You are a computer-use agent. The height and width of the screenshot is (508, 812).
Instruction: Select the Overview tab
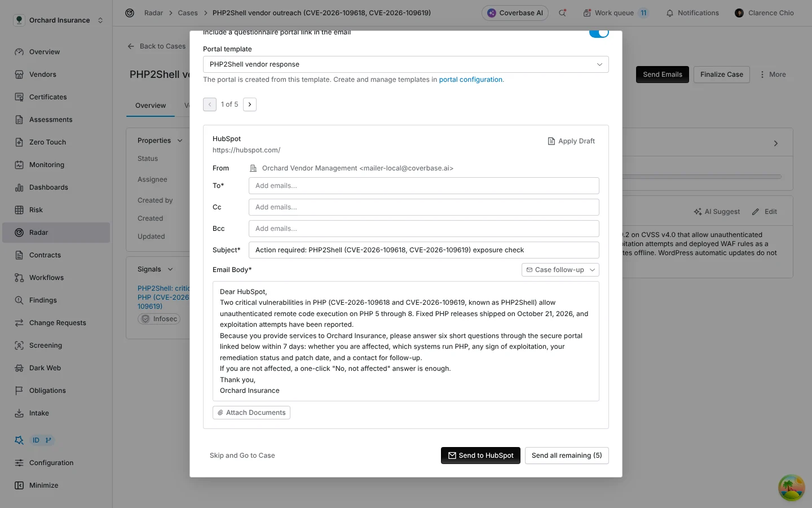151,106
